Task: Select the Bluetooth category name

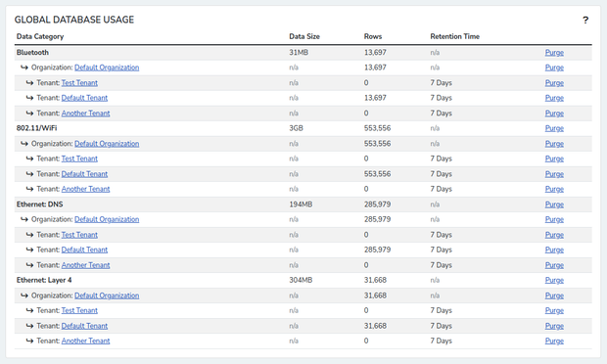Action: coord(32,52)
